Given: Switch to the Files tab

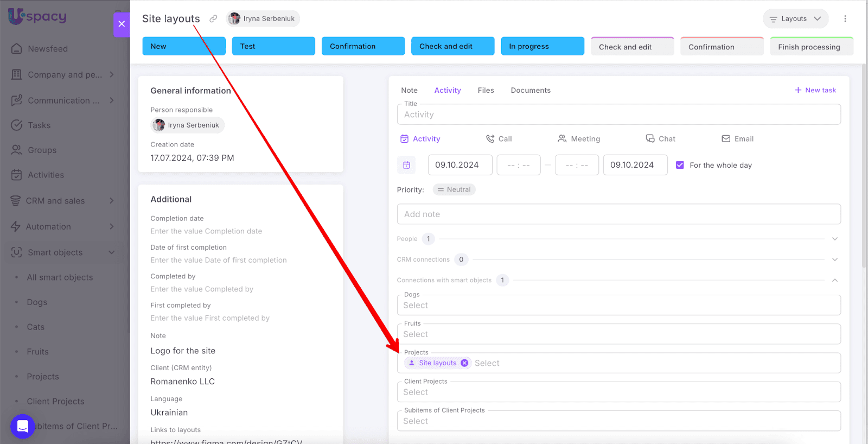Looking at the screenshot, I should tap(486, 91).
